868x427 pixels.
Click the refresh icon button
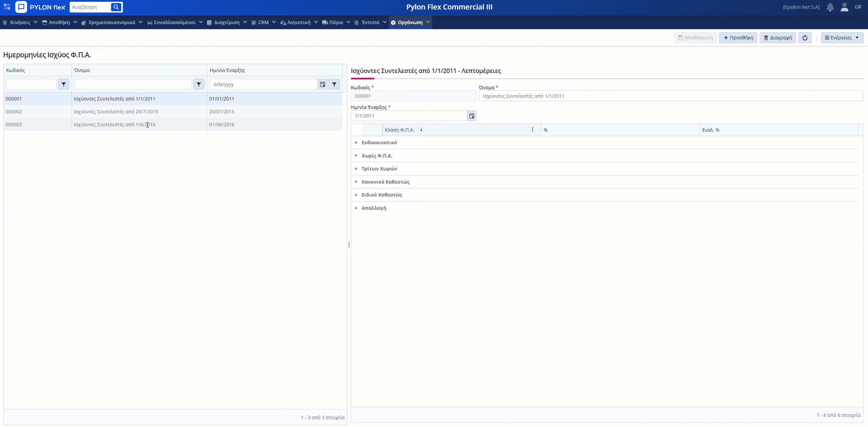(805, 38)
